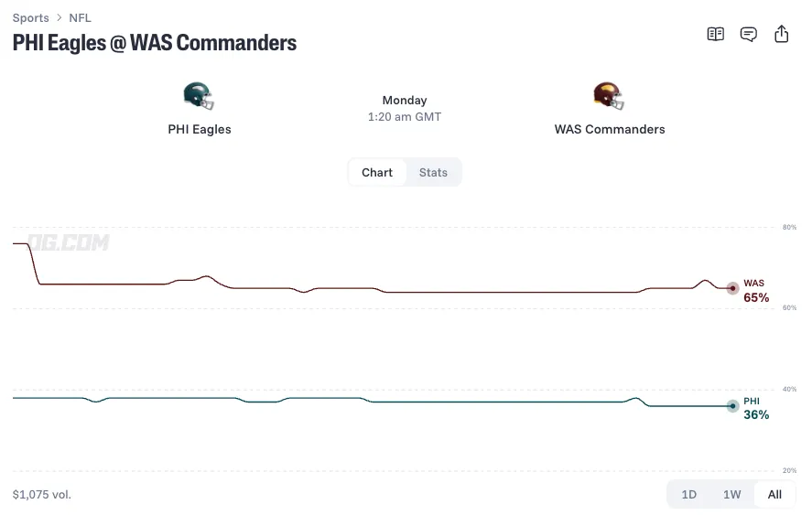Click the WAS line endpoint marker

732,288
